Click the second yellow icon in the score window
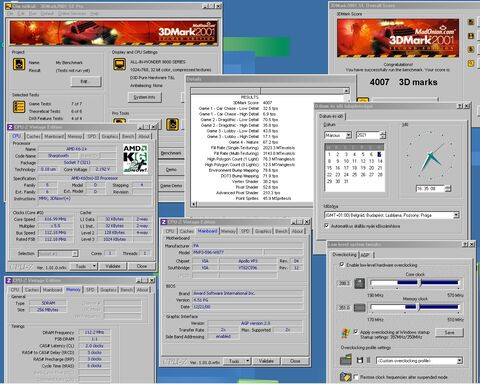 471,36
